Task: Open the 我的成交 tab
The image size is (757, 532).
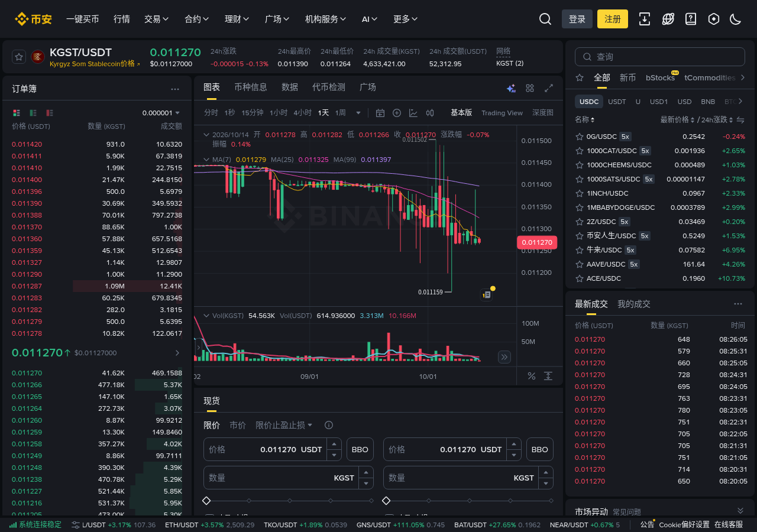Action: [x=634, y=304]
